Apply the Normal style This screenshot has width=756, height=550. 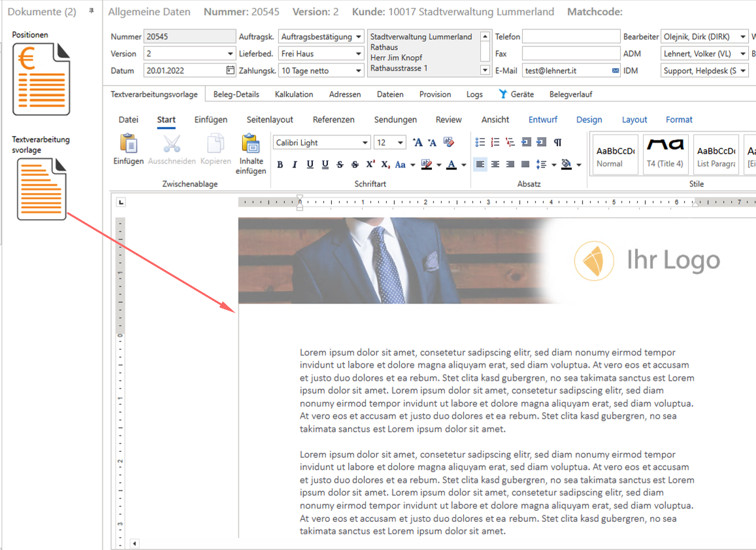tap(614, 155)
